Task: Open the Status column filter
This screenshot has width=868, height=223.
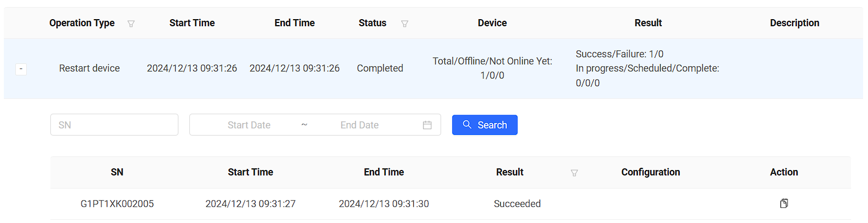Action: click(x=404, y=24)
